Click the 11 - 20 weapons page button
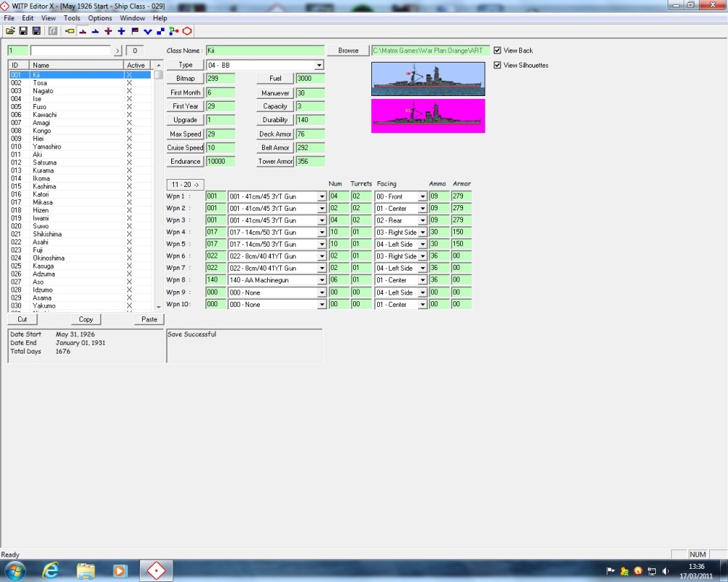The image size is (728, 582). (185, 184)
